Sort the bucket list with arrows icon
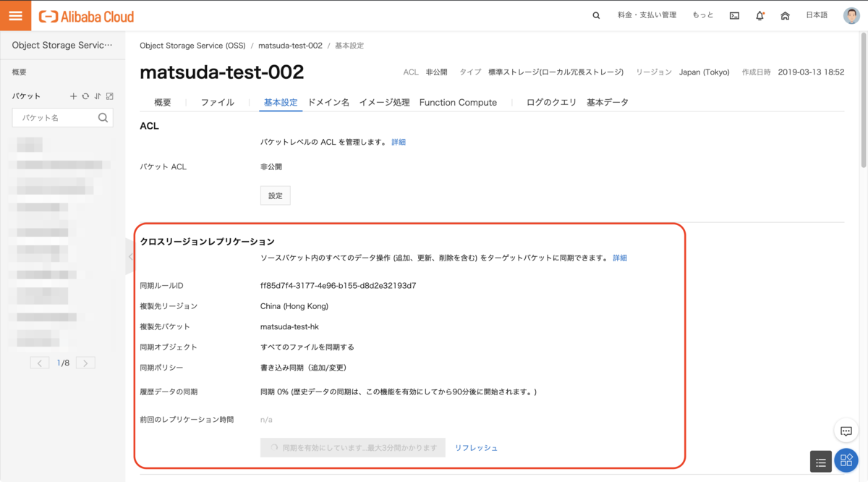This screenshot has height=482, width=868. 98,96
